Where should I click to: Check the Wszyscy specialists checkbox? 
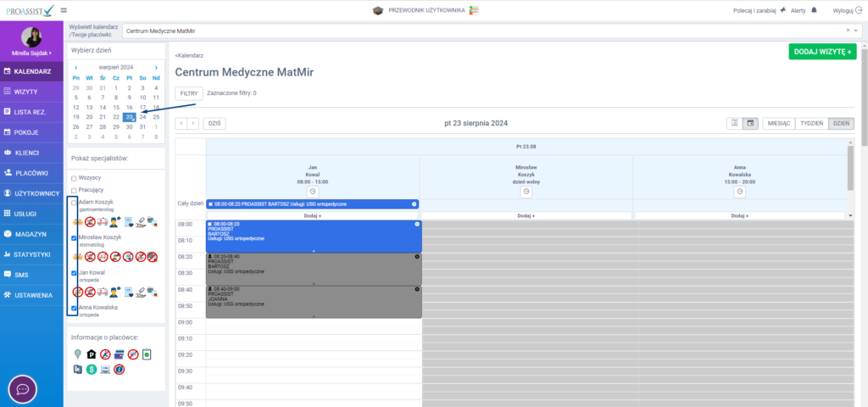pos(75,178)
